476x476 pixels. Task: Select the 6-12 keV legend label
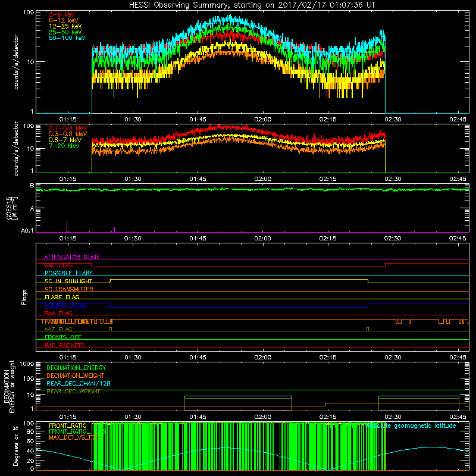tap(64, 20)
